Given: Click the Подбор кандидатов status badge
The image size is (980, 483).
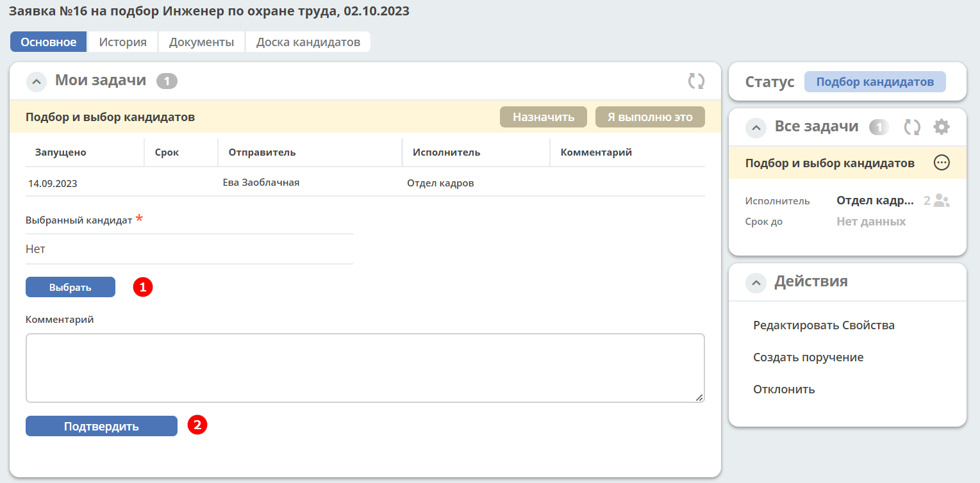Looking at the screenshot, I should coord(875,82).
